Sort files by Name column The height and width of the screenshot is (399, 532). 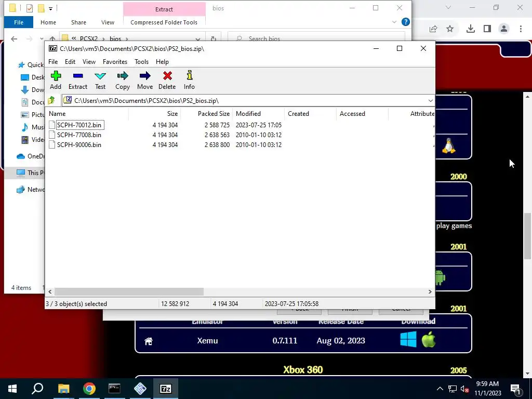[x=87, y=114]
